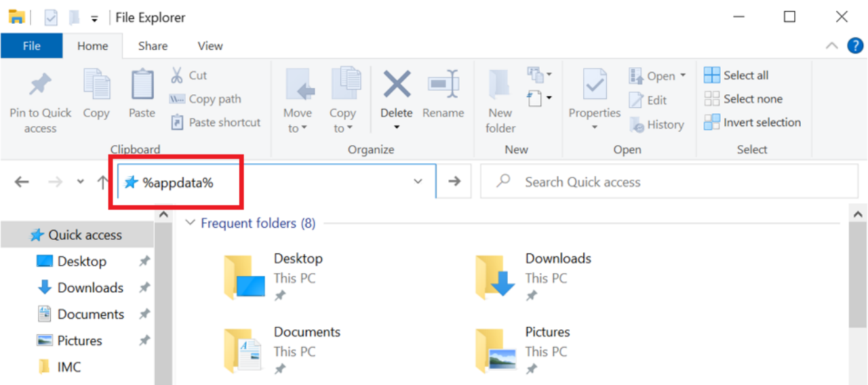Image resolution: width=868 pixels, height=385 pixels.
Task: Click Invert selection
Action: [753, 123]
